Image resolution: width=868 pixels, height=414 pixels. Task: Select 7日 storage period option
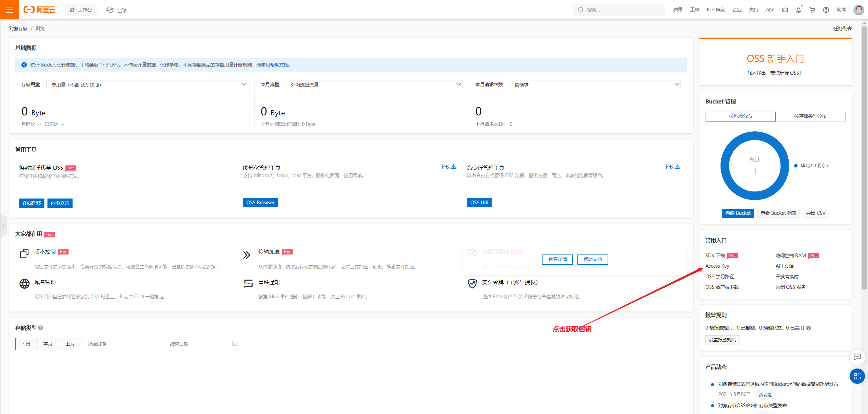(26, 344)
